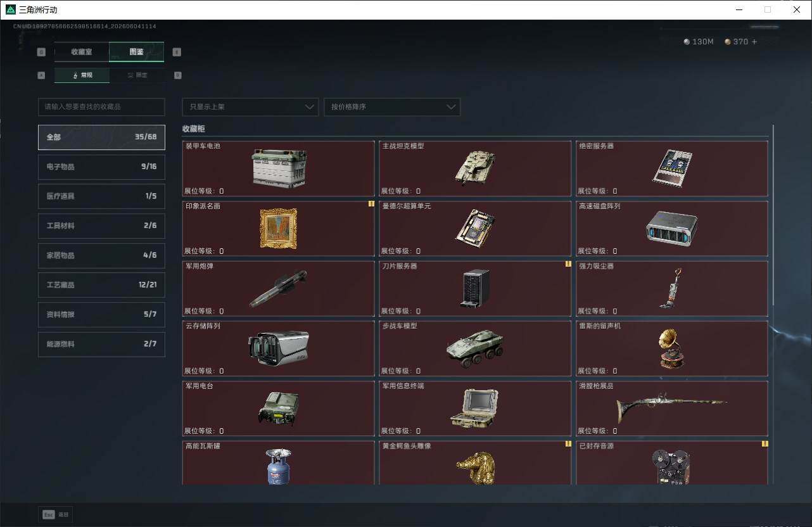Select the 已封存音源 tape recorder image
The image size is (812, 527).
672,467
